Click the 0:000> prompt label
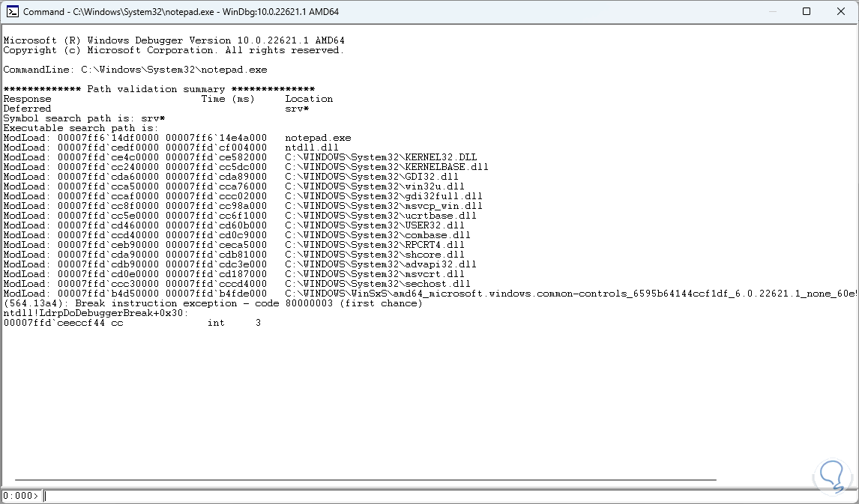Image resolution: width=859 pixels, height=504 pixels. coord(21,496)
